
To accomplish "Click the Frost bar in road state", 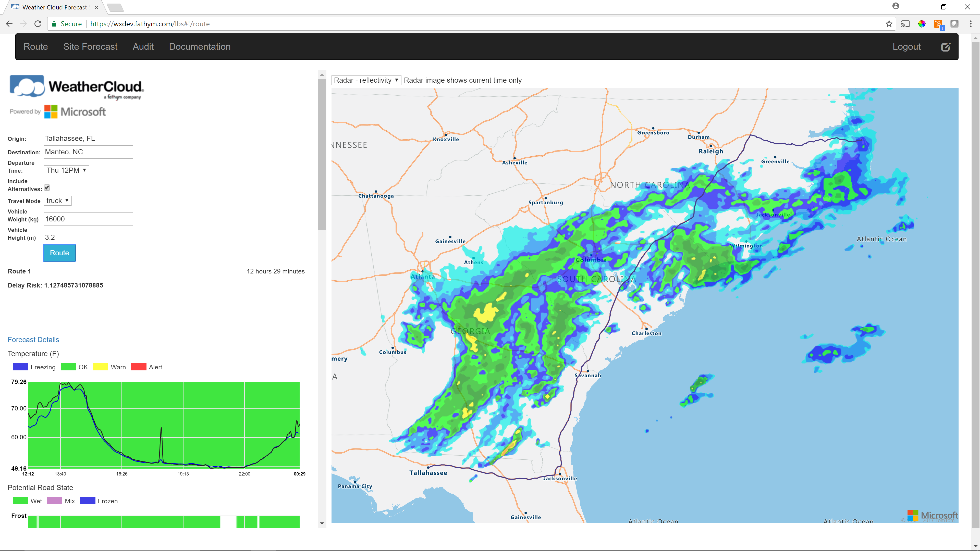I will pos(164,522).
